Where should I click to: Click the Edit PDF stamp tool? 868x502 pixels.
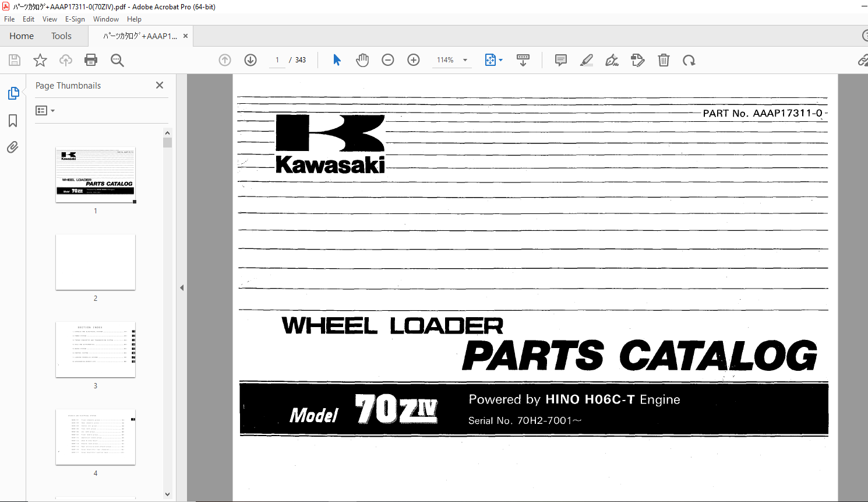(x=638, y=60)
